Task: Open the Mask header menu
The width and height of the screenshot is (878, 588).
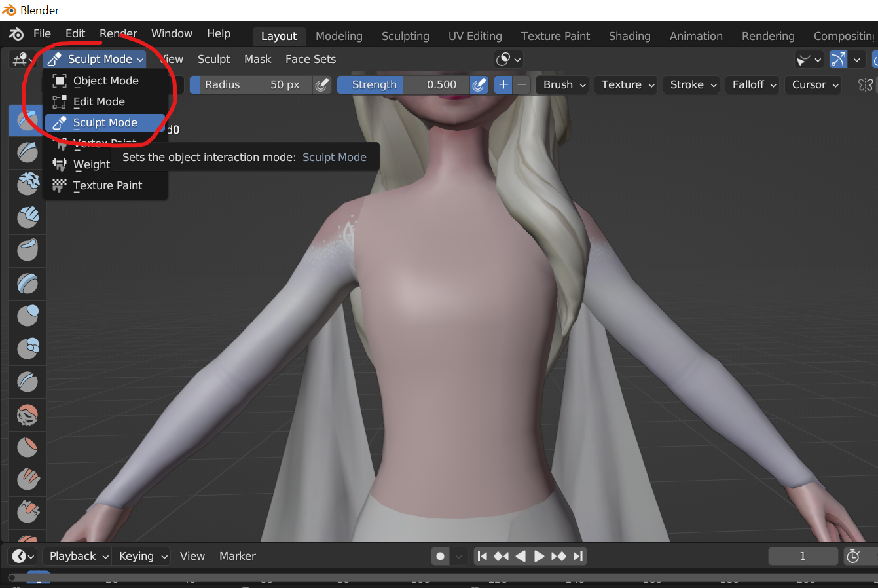Action: [257, 59]
